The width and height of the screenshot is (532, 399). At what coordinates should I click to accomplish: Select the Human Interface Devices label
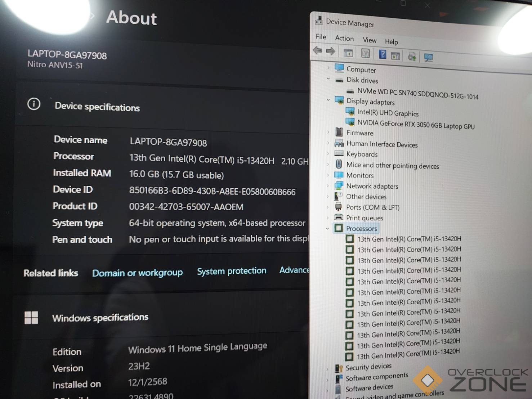click(382, 144)
